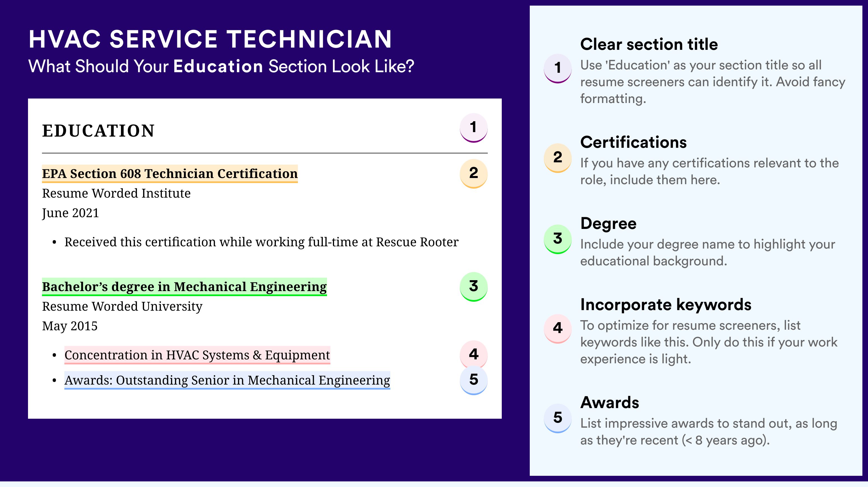Click the Received this certification bullet text

pos(262,242)
